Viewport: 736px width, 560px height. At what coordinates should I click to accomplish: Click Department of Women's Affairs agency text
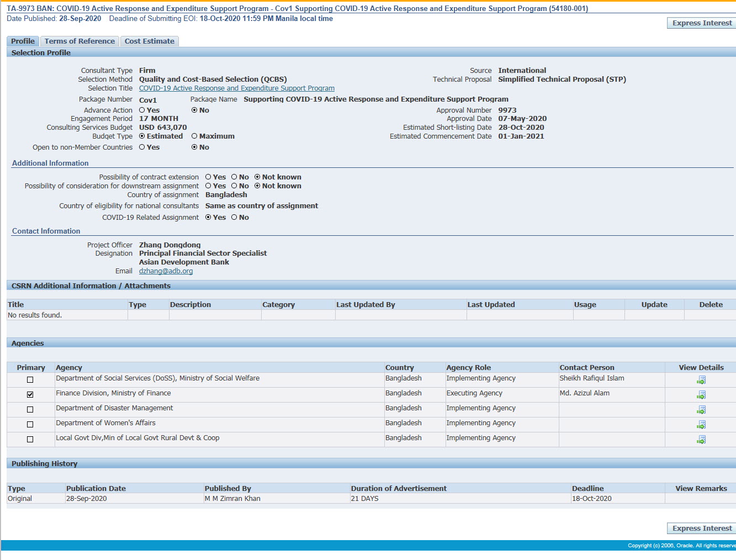tap(105, 423)
